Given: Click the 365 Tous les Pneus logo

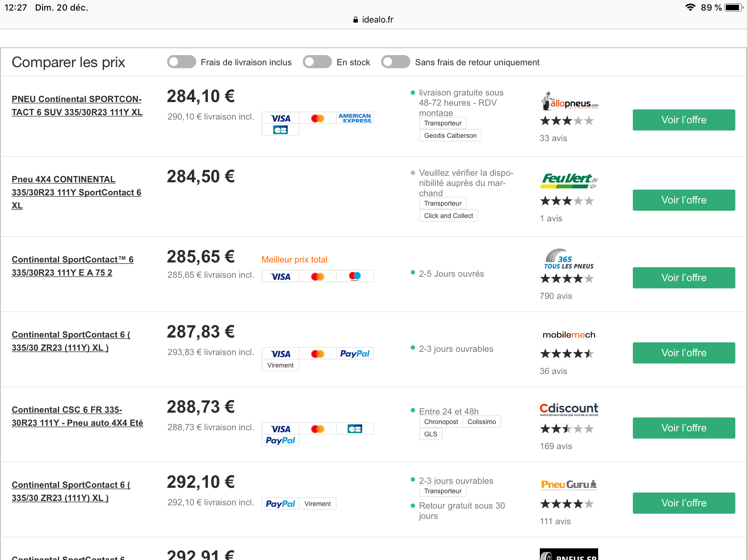Looking at the screenshot, I should point(569,259).
